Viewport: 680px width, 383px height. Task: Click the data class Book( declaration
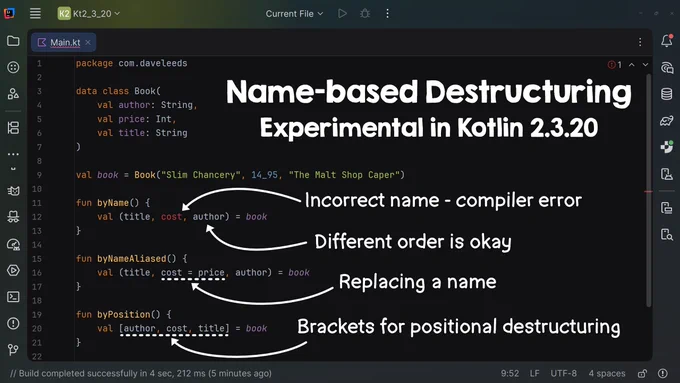[x=118, y=91]
